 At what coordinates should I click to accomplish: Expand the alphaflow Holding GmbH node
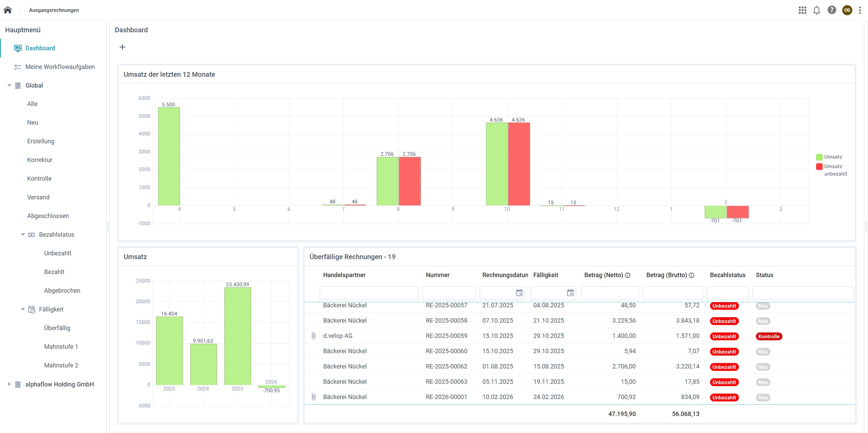tap(10, 384)
